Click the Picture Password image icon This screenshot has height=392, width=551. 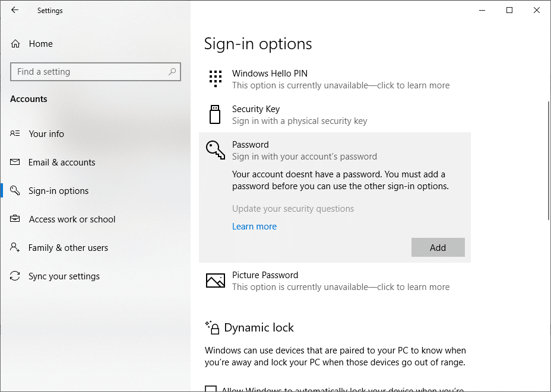coord(215,281)
